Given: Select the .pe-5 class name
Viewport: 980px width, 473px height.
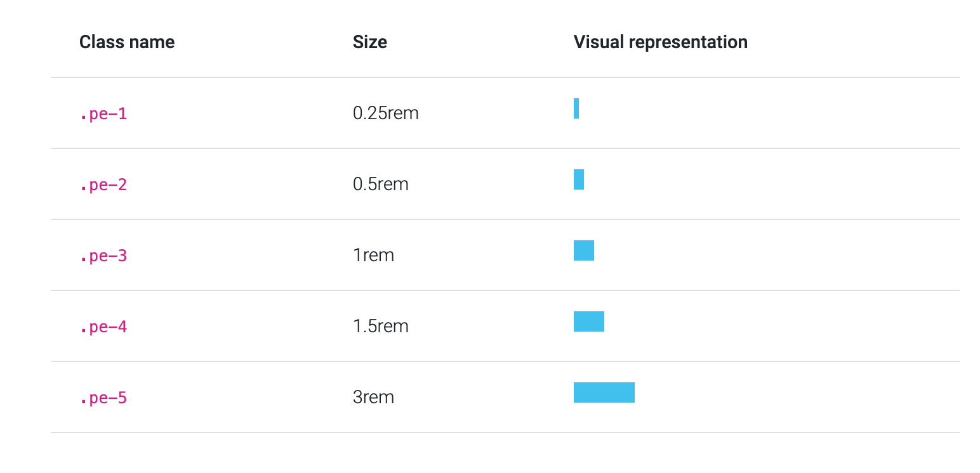Looking at the screenshot, I should point(103,398).
